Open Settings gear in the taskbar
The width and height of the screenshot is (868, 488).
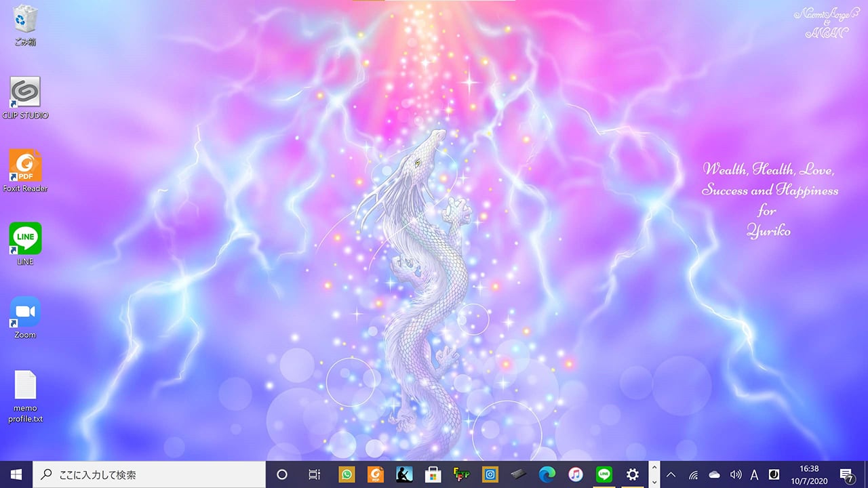click(633, 474)
